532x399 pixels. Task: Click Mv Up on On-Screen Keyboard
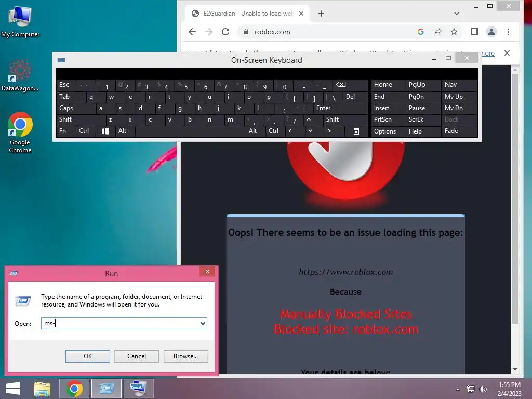click(459, 97)
